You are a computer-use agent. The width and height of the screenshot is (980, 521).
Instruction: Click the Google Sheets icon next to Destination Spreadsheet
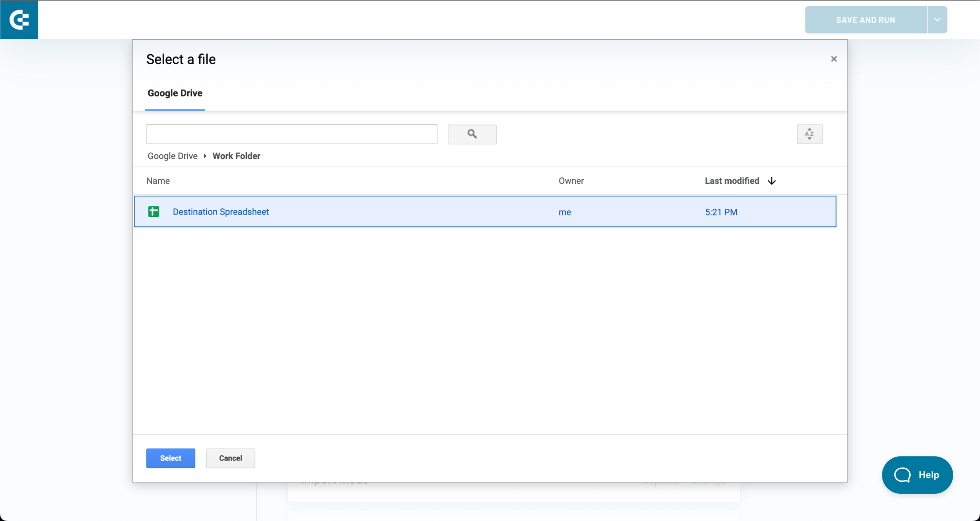tap(153, 211)
